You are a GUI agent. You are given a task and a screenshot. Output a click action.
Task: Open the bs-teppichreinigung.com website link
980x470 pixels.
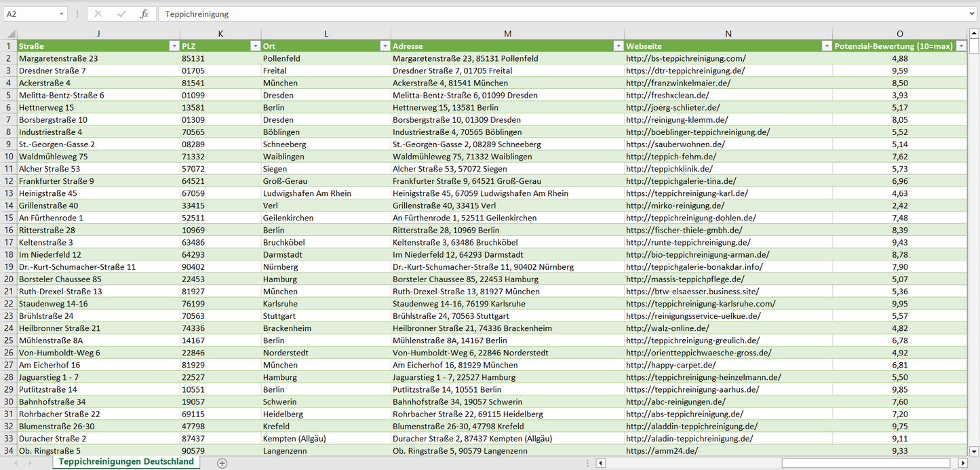pyautogui.click(x=686, y=59)
